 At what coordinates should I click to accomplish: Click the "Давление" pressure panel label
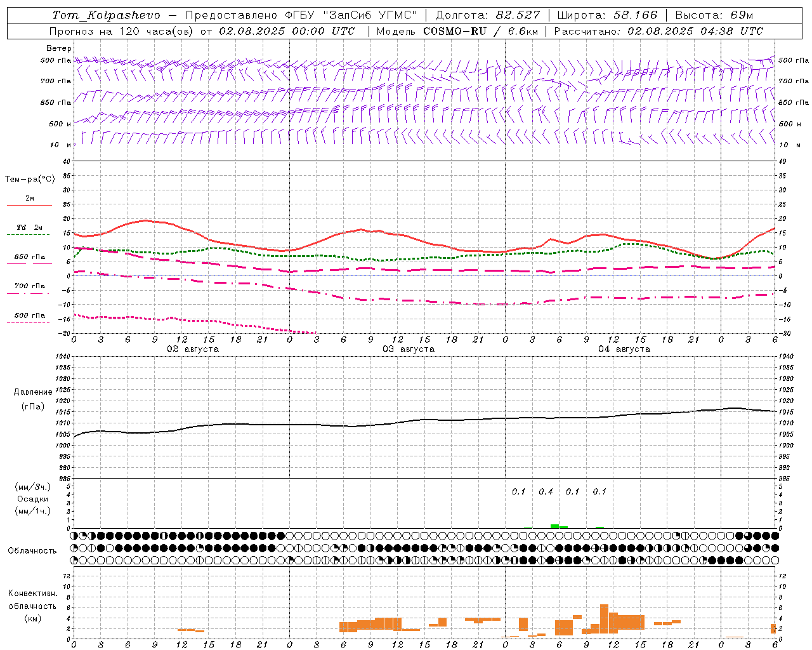click(x=33, y=392)
